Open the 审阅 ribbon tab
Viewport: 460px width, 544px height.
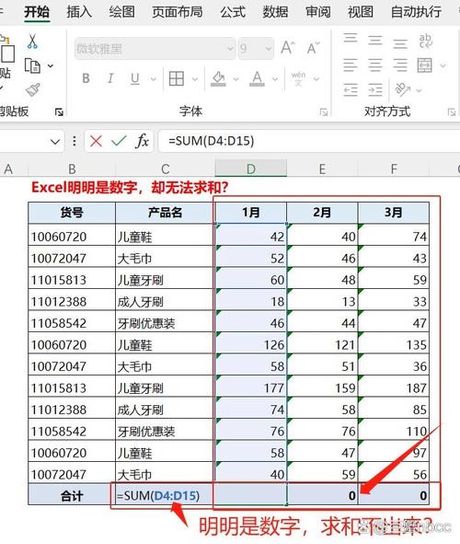[x=318, y=12]
